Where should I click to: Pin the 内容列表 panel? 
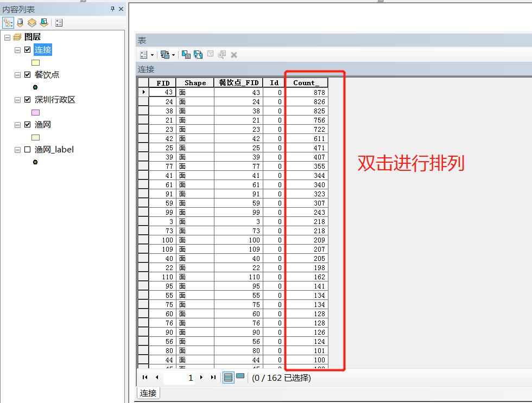tap(112, 9)
